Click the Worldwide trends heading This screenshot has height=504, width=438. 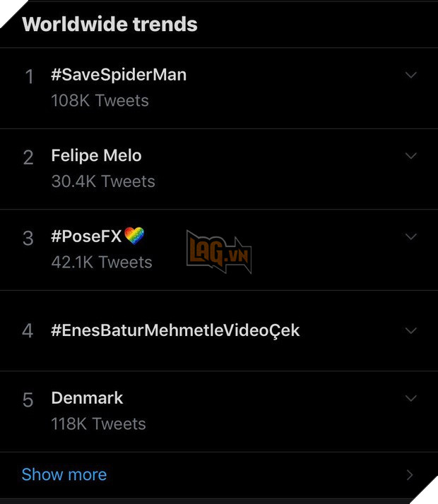(x=109, y=24)
